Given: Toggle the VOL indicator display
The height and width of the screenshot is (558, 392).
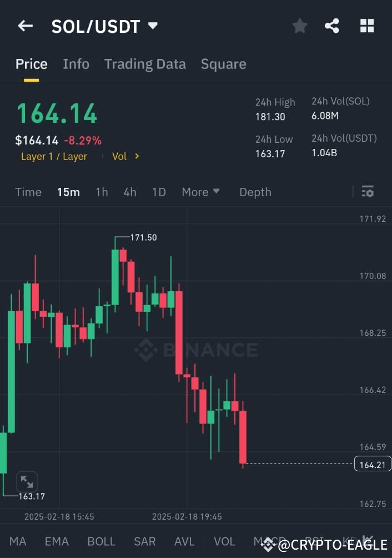Looking at the screenshot, I should (x=224, y=541).
